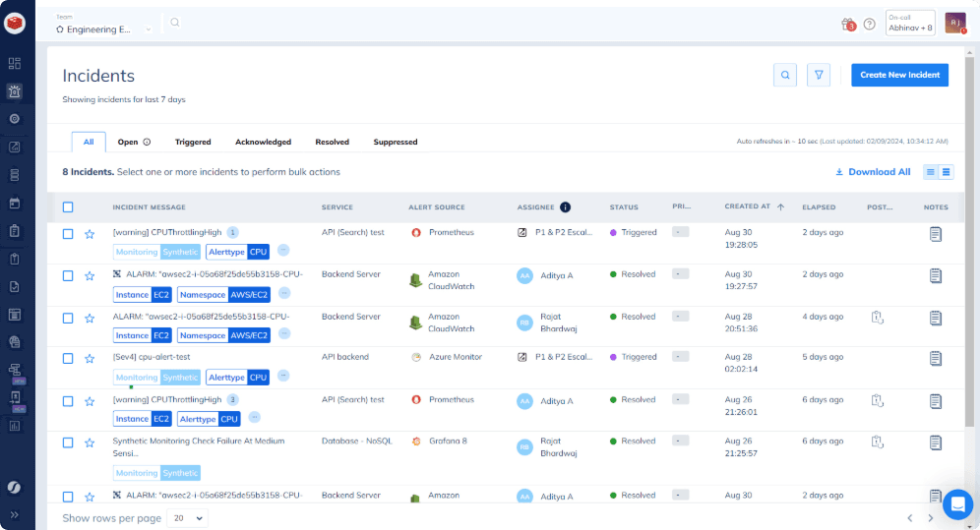Open the incidents filter funnel icon

point(819,75)
